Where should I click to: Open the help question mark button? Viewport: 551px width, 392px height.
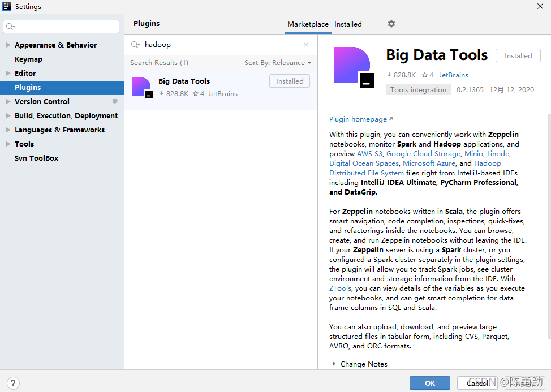coord(13,383)
